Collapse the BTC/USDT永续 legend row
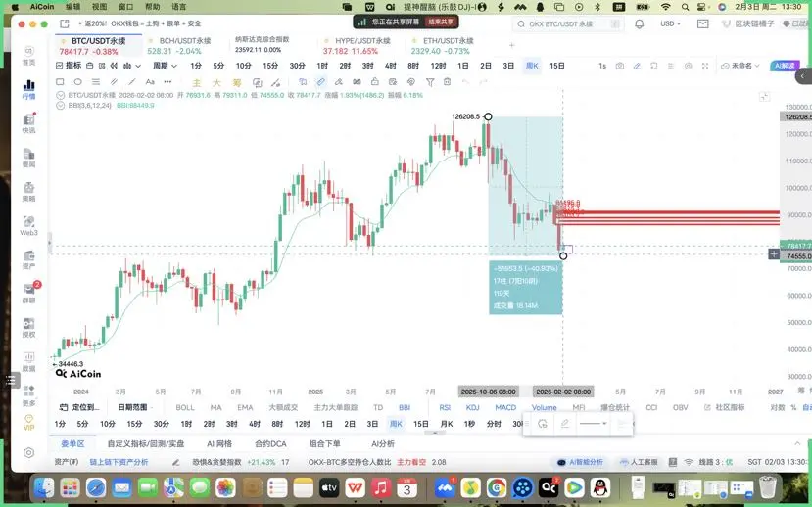The image size is (812, 507). coord(61,95)
